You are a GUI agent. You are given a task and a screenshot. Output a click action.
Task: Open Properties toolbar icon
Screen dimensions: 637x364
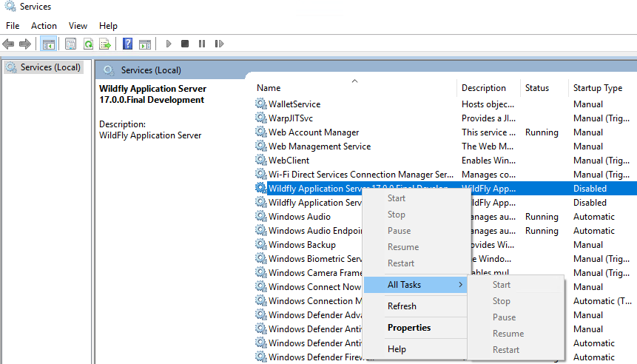pos(71,44)
